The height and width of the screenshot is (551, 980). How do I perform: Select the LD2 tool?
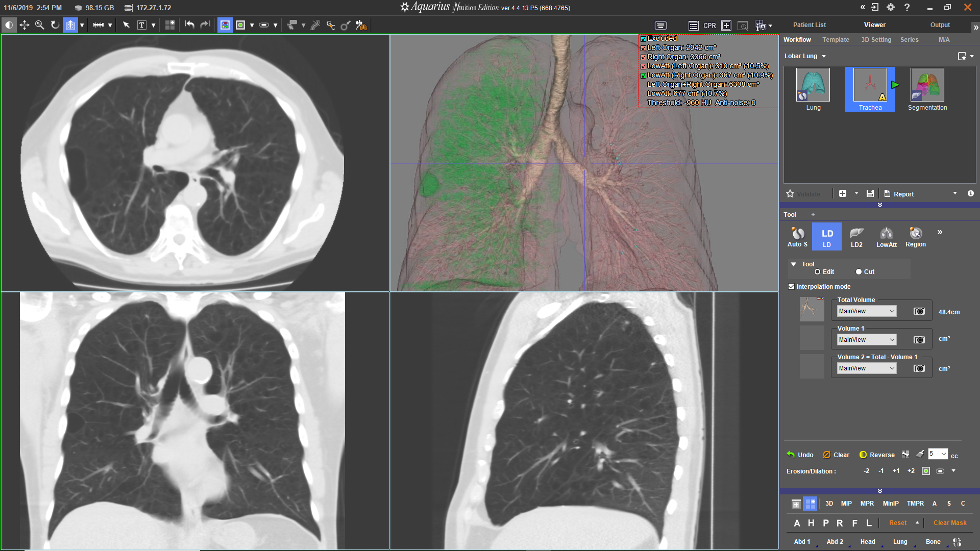pos(856,237)
